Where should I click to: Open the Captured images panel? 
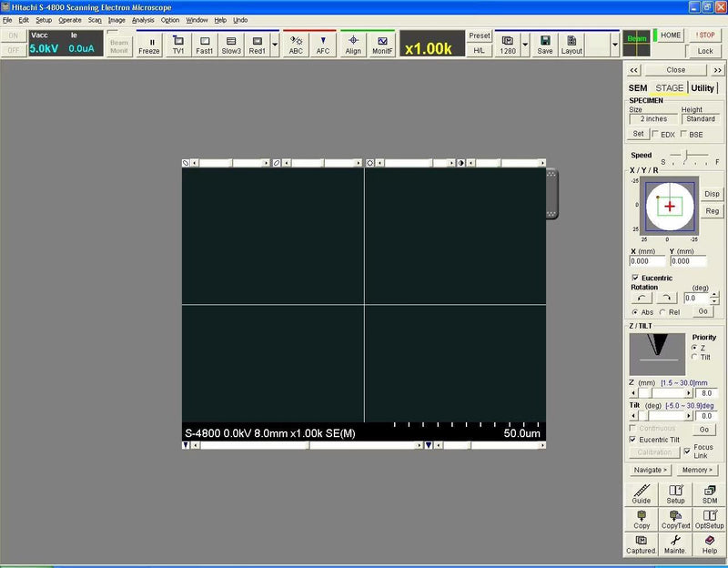pyautogui.click(x=642, y=545)
